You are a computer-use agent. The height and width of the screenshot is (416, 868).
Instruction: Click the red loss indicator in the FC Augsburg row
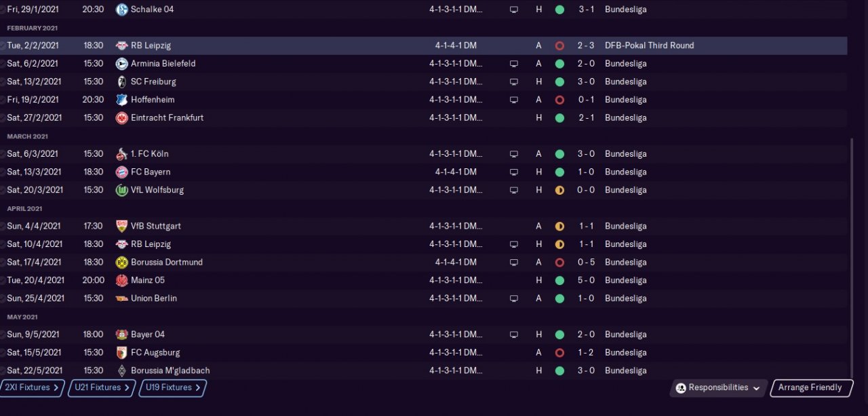(x=559, y=353)
